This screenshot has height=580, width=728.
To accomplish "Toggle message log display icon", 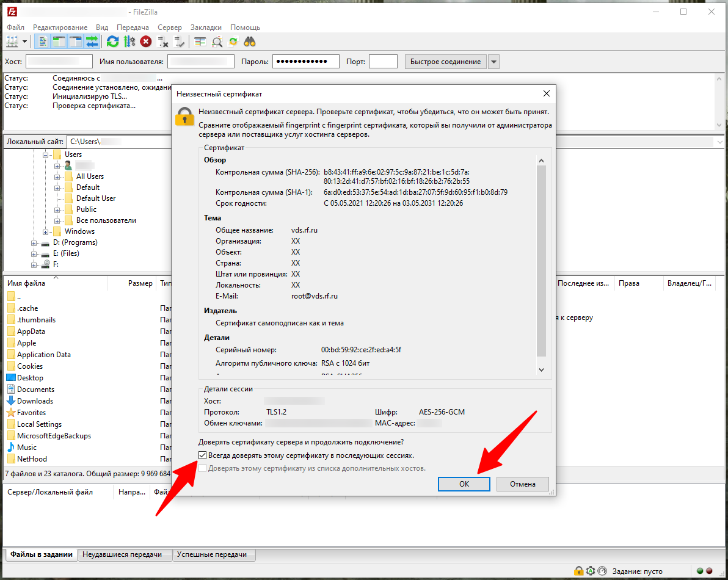I will 43,42.
